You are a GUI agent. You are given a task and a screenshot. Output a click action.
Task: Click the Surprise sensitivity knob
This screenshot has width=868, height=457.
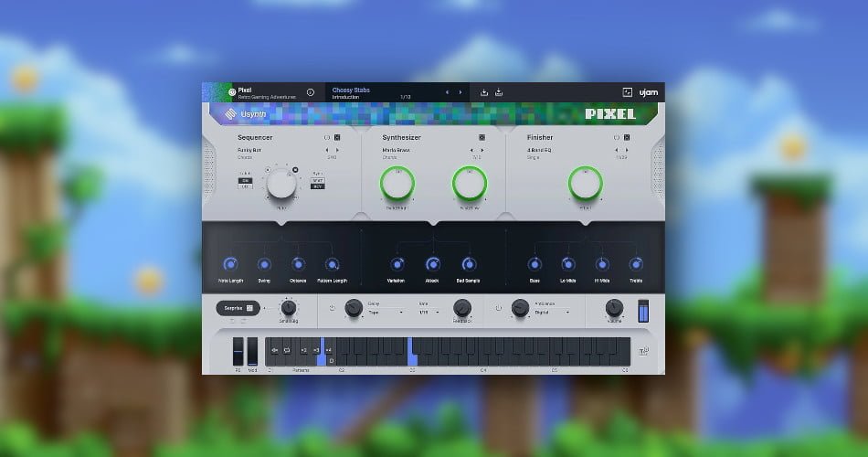(x=289, y=307)
